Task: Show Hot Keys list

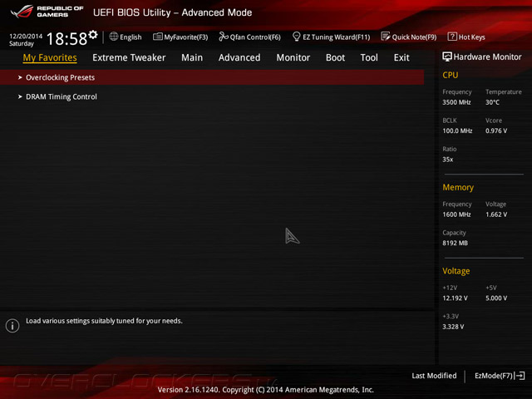Action: [x=471, y=37]
